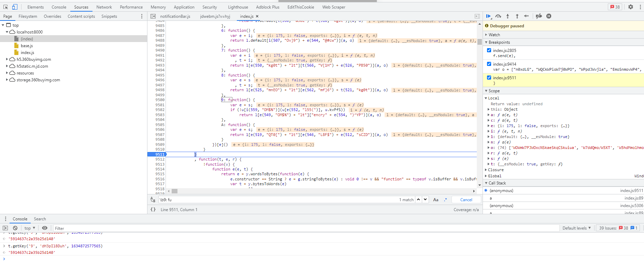Click the inspect element picker icon

click(5, 7)
